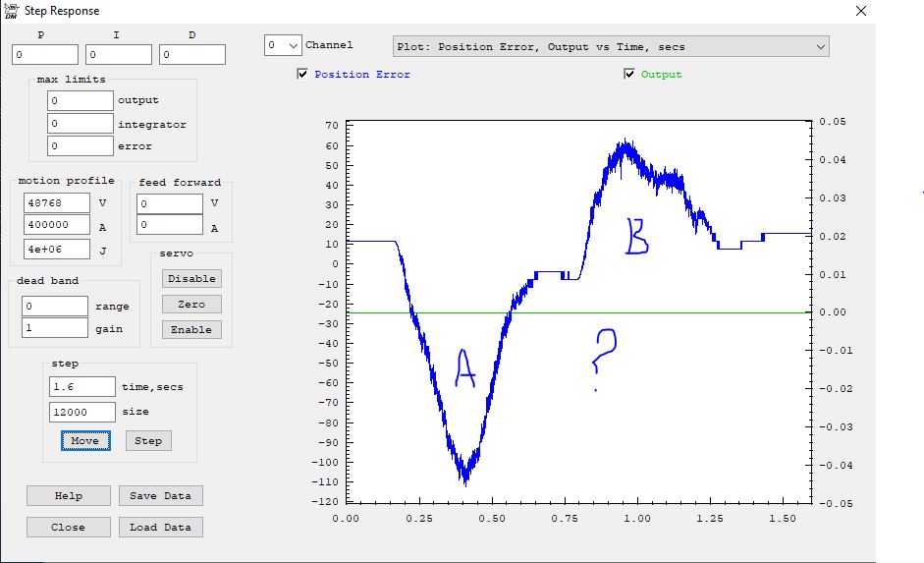
Task: Close the Step Response window
Action: (x=861, y=12)
